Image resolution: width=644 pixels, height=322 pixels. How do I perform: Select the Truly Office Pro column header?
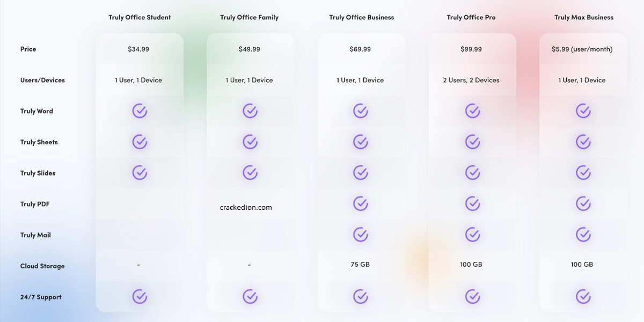(470, 17)
